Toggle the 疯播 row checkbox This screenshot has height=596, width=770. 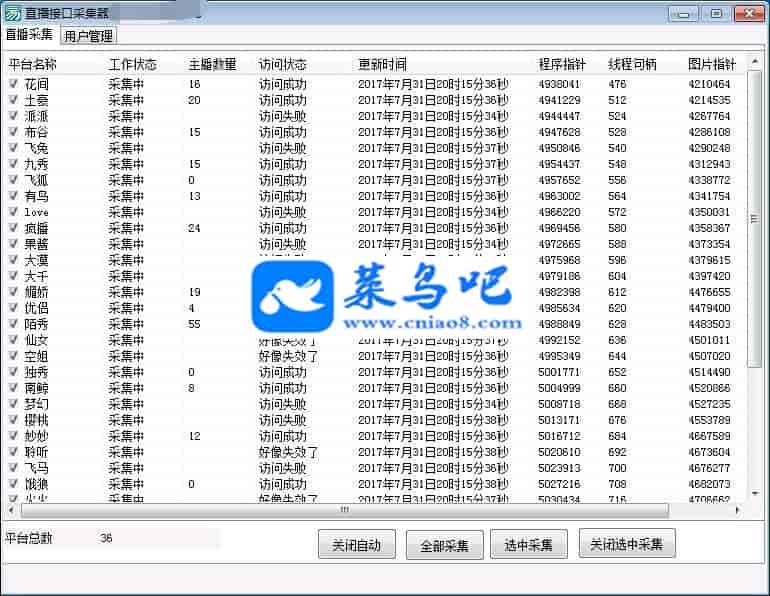(13, 228)
